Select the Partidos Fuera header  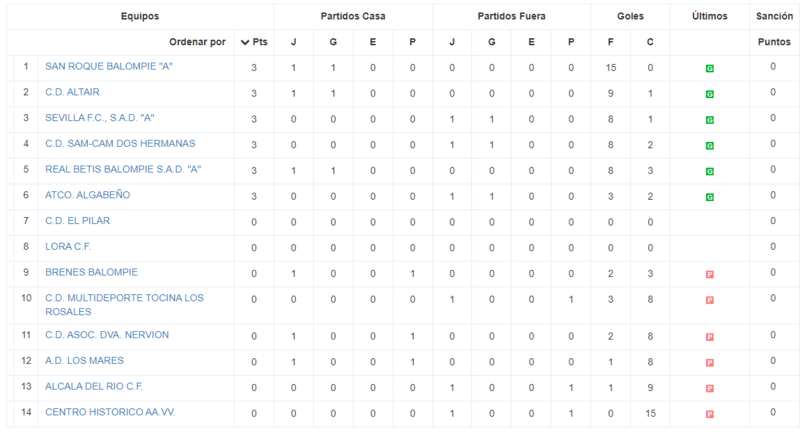[x=511, y=16]
